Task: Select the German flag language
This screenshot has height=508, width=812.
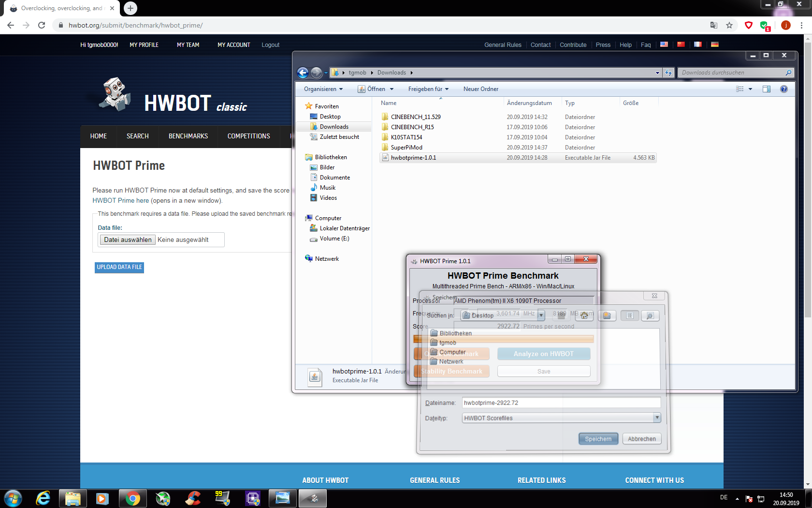Action: coord(715,45)
